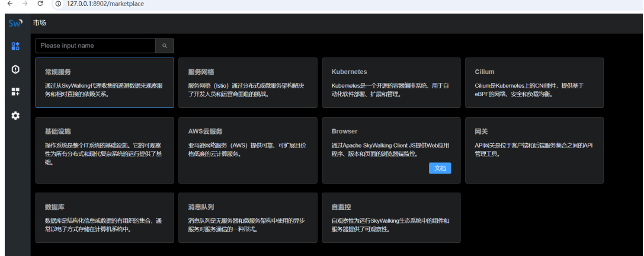The height and width of the screenshot is (256, 644).
Task: Click the 市场 page title
Action: tap(40, 23)
